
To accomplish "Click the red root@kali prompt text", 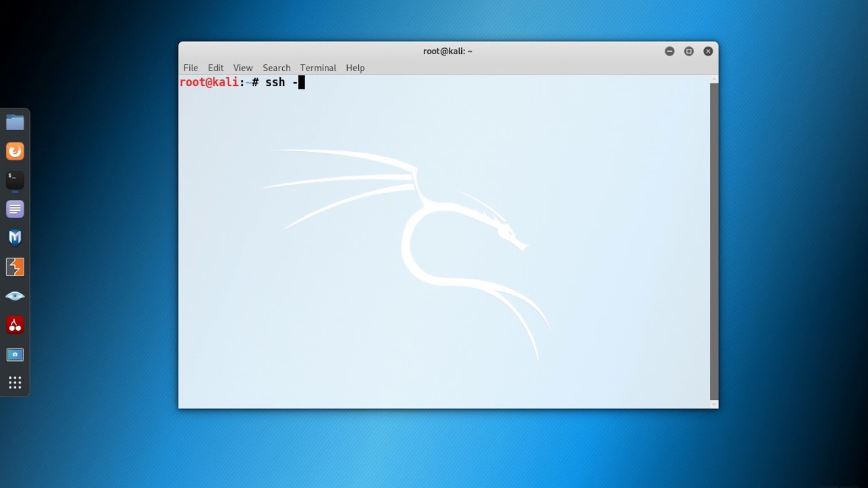I will 209,82.
